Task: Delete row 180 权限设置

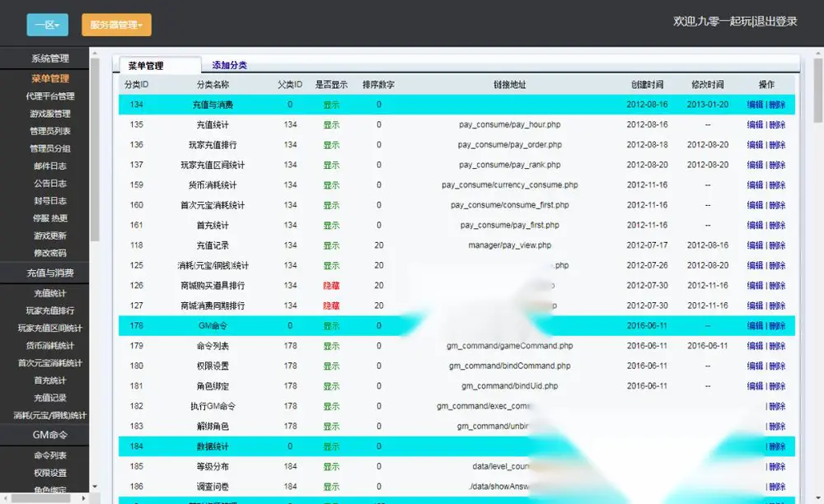Action: pos(777,366)
